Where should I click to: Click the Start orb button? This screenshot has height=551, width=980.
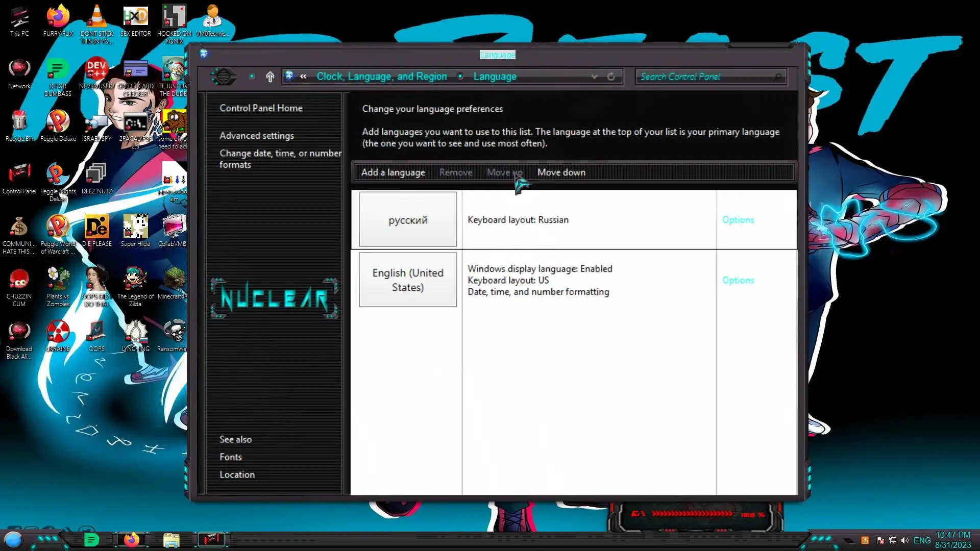[x=13, y=539]
